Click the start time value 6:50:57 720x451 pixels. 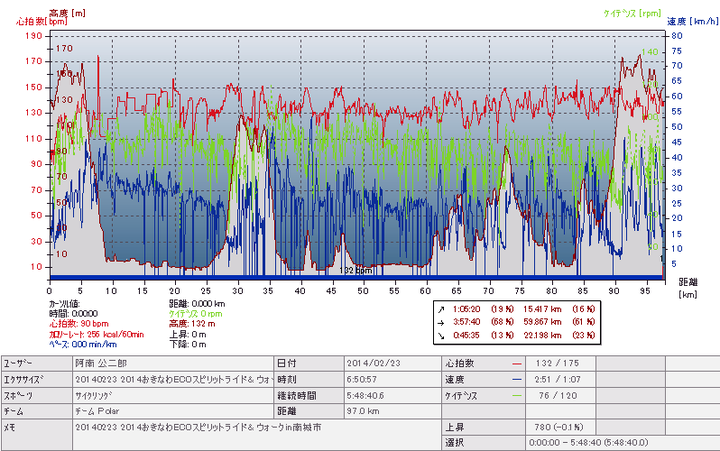tap(393, 380)
